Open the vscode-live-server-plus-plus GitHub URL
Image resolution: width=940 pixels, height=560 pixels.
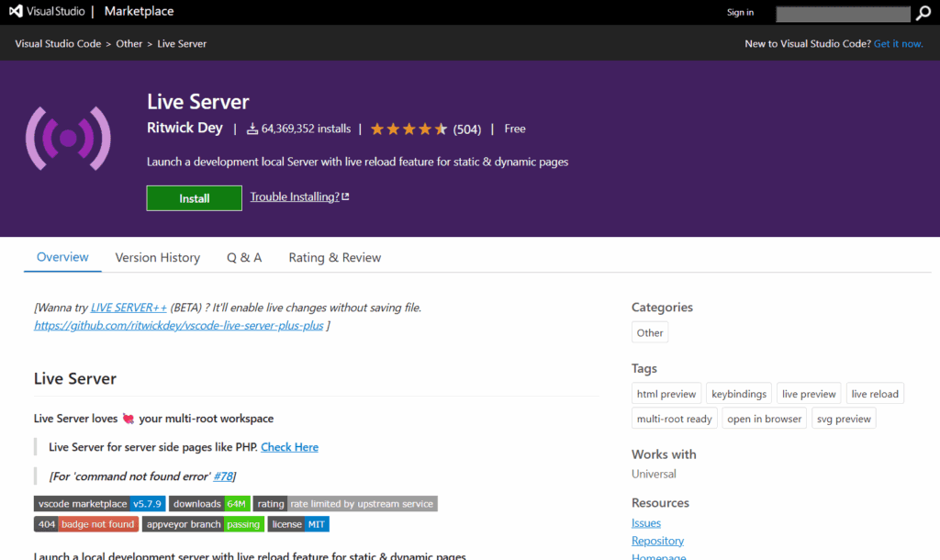(x=179, y=326)
